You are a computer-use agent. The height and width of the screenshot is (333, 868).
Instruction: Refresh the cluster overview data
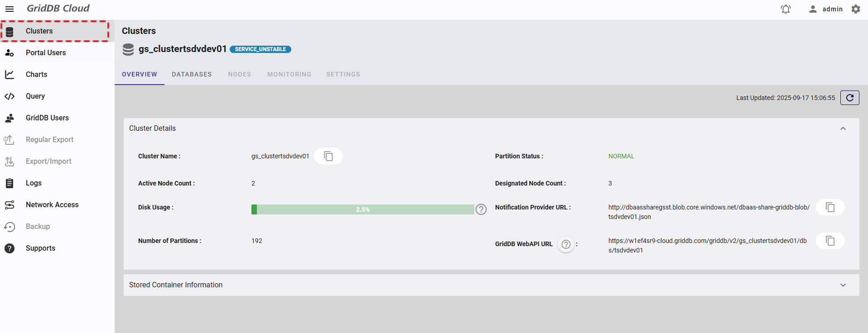point(849,98)
